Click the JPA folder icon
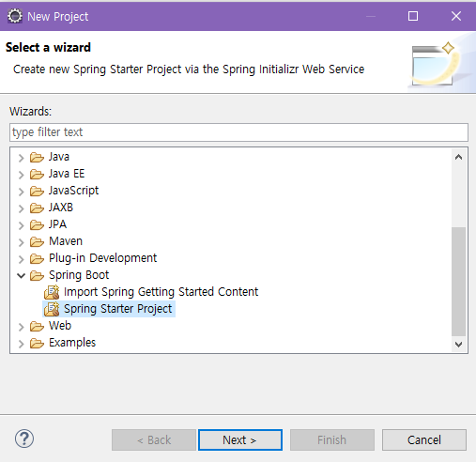Screen dimensions: 476x462 [37, 224]
